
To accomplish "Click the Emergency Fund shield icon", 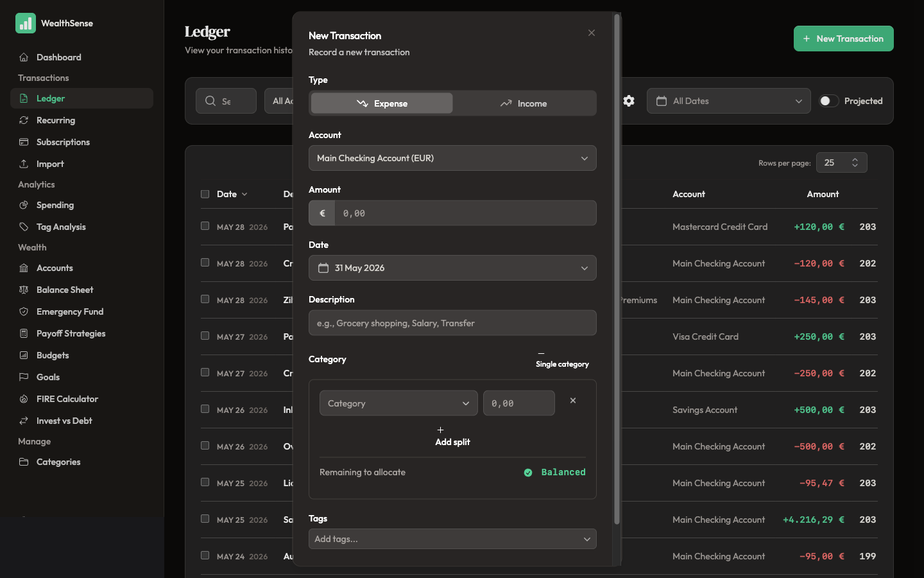I will (24, 311).
